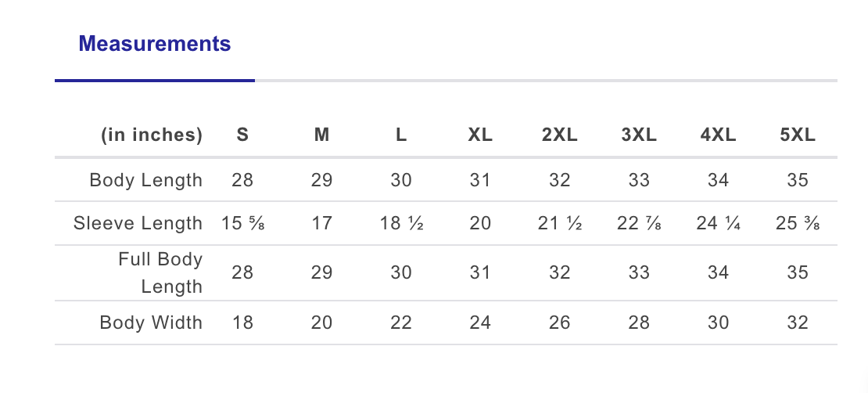Screen dimensions: 868x393
Task: Select the M size column header
Action: pyautogui.click(x=321, y=135)
